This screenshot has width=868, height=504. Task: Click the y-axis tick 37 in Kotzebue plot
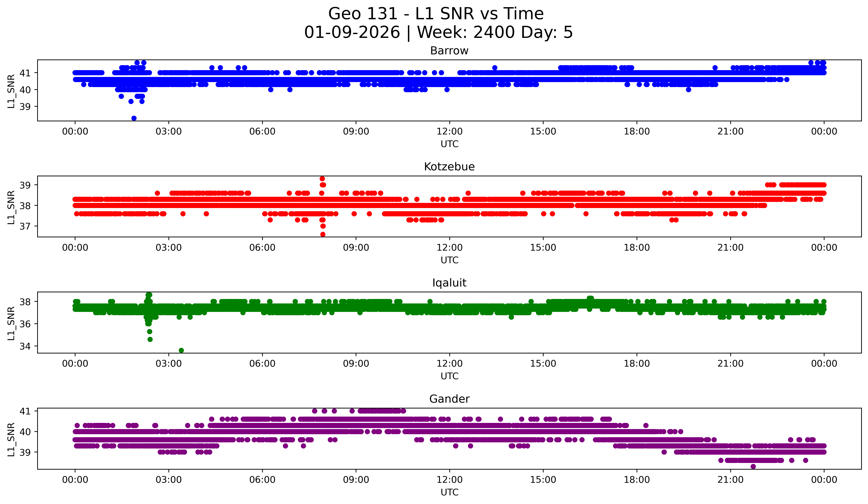tap(25, 226)
